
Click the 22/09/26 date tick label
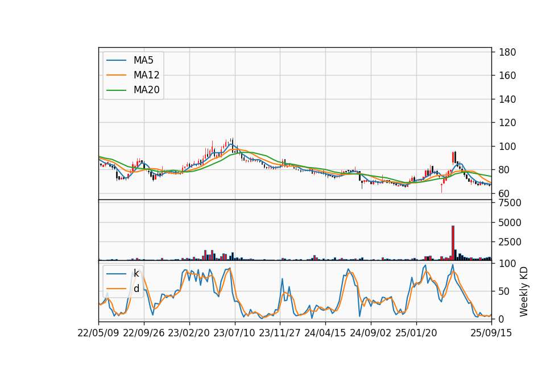tap(143, 333)
